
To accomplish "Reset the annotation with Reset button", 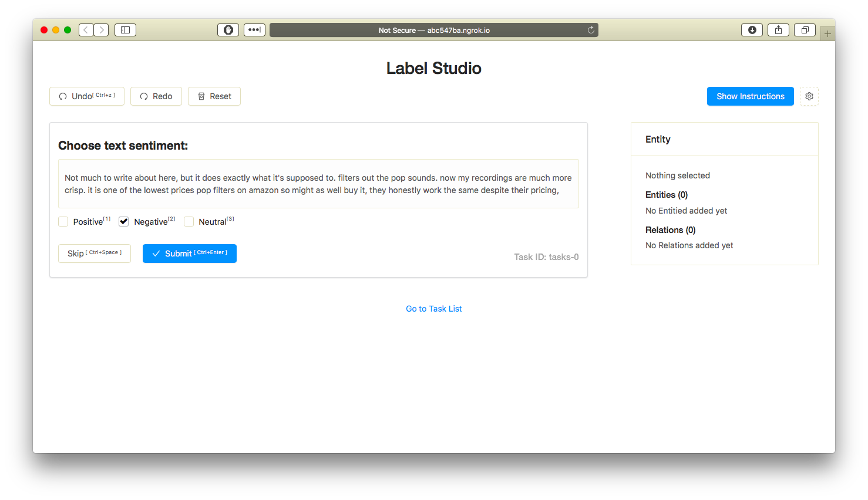I will click(214, 96).
